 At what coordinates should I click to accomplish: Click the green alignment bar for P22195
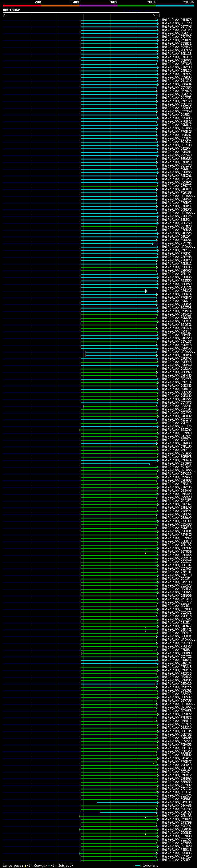[x=119, y=410]
